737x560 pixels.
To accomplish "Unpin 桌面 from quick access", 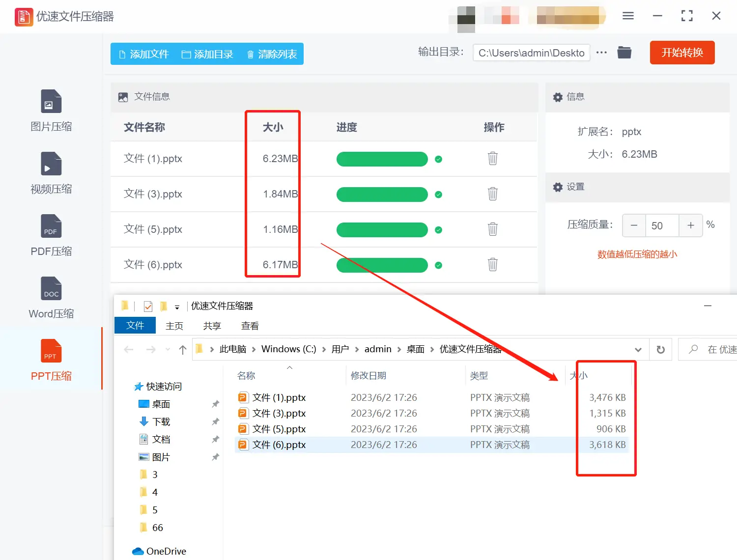I will [215, 404].
